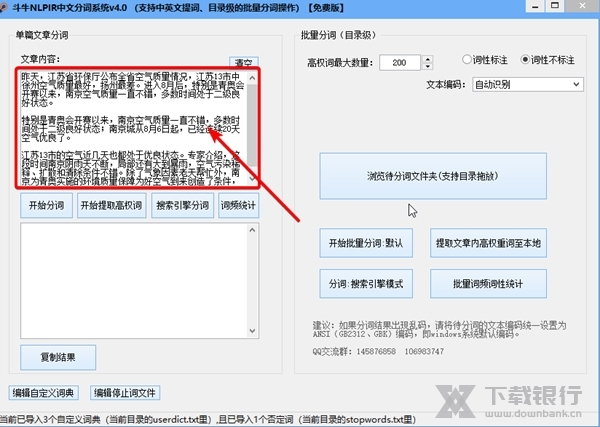Click the app icon in title bar
This screenshot has height=427, width=600.
point(4,7)
